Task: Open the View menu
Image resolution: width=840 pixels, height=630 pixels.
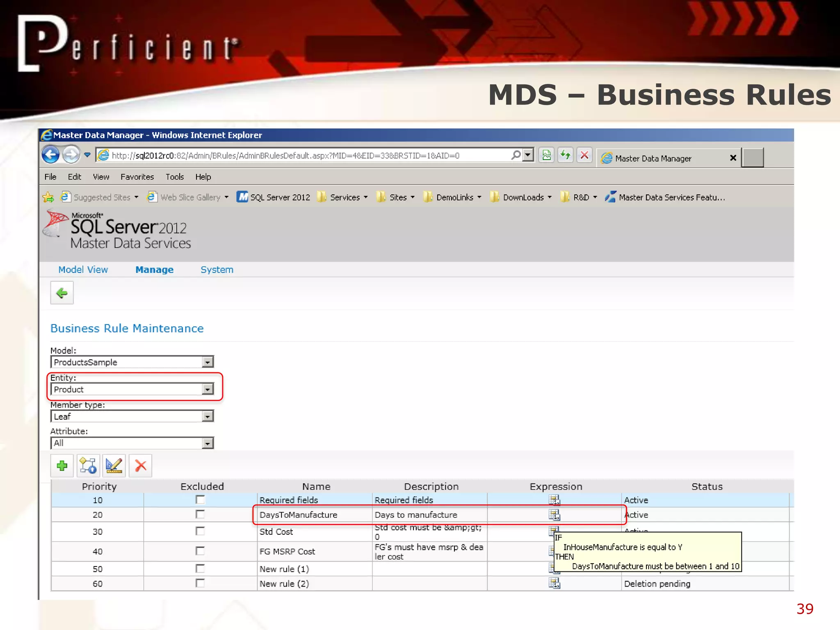Action: [101, 177]
